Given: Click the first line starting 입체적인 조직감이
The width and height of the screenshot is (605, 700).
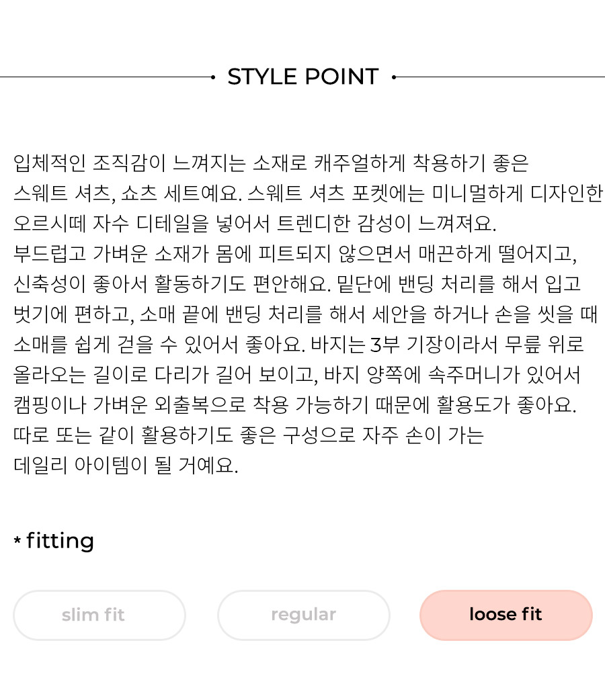Looking at the screenshot, I should 271,163.
